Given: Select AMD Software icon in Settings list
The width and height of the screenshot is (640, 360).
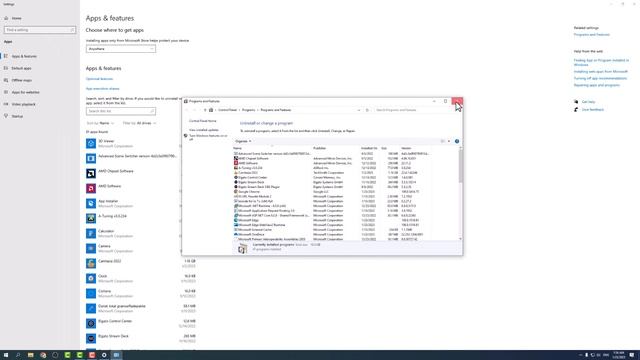Looking at the screenshot, I should [91, 188].
